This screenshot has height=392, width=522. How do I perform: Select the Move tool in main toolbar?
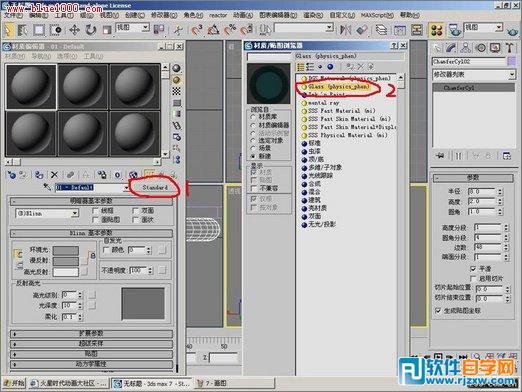(x=74, y=30)
